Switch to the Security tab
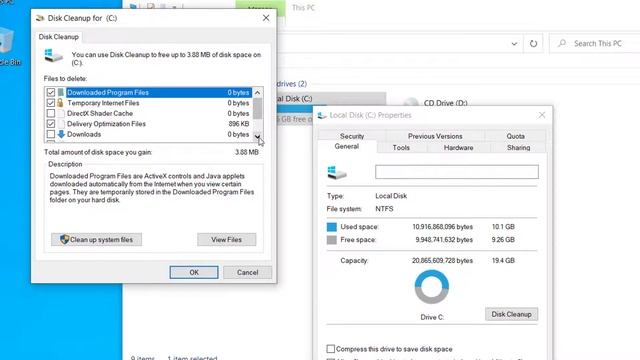 coord(352,136)
